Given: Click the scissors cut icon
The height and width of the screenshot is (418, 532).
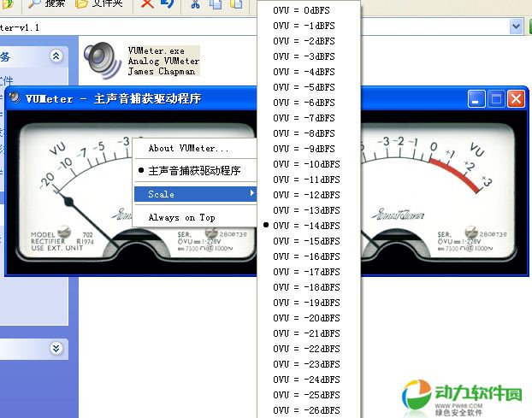Looking at the screenshot, I should [196, 4].
